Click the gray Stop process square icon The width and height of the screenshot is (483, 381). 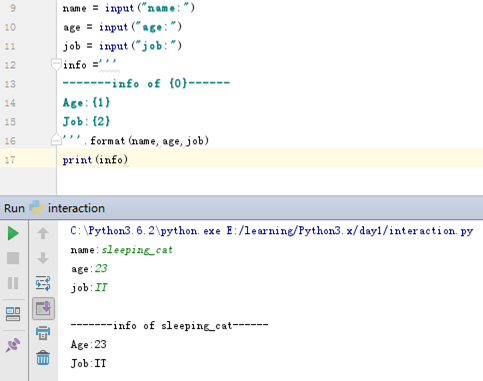[x=13, y=258]
